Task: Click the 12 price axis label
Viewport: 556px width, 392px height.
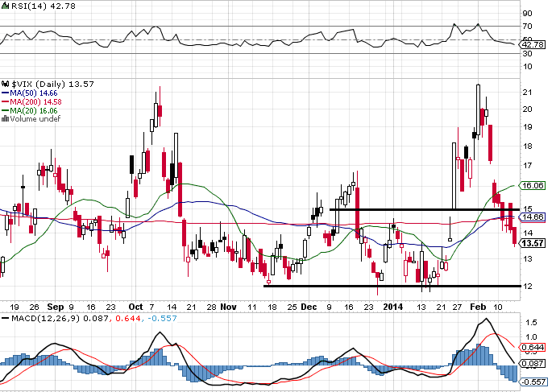Action: coord(527,286)
